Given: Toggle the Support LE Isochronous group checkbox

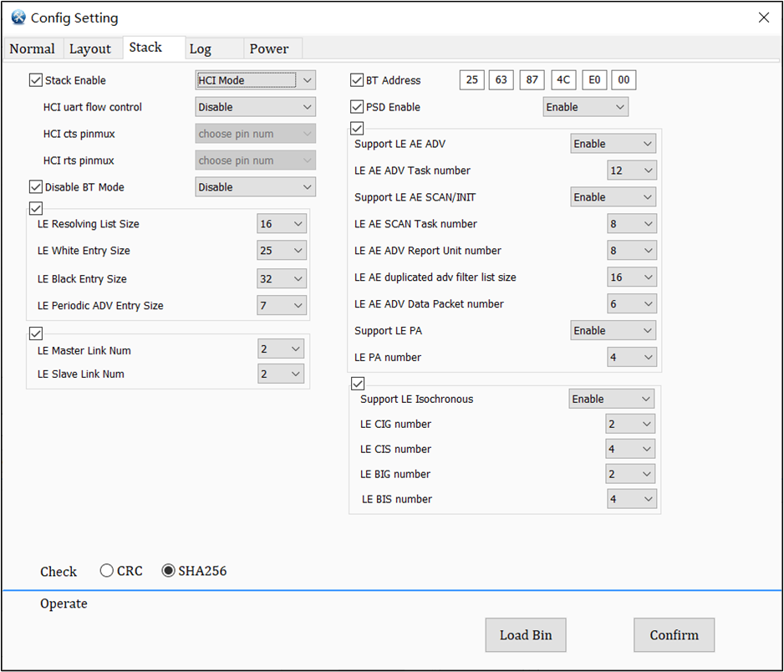Looking at the screenshot, I should click(x=357, y=383).
